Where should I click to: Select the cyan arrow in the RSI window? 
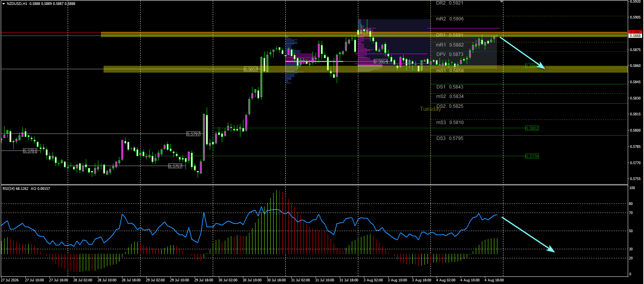(528, 234)
